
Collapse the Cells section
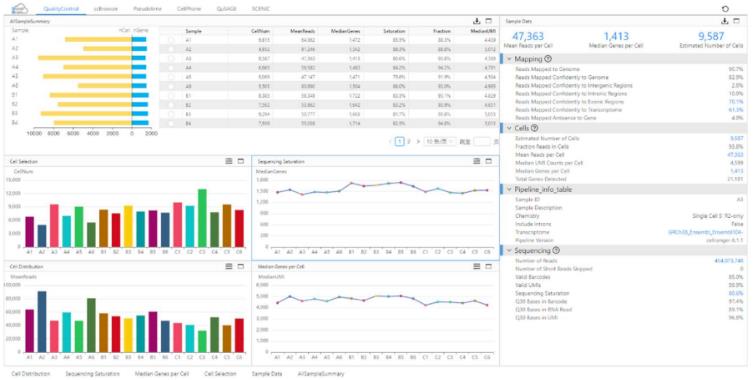coord(509,128)
